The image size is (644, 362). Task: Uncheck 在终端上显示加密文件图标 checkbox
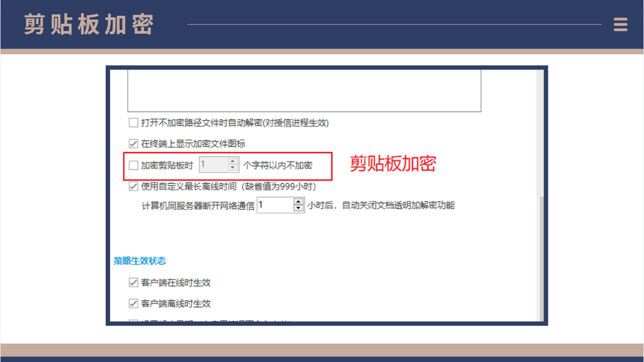coord(134,144)
